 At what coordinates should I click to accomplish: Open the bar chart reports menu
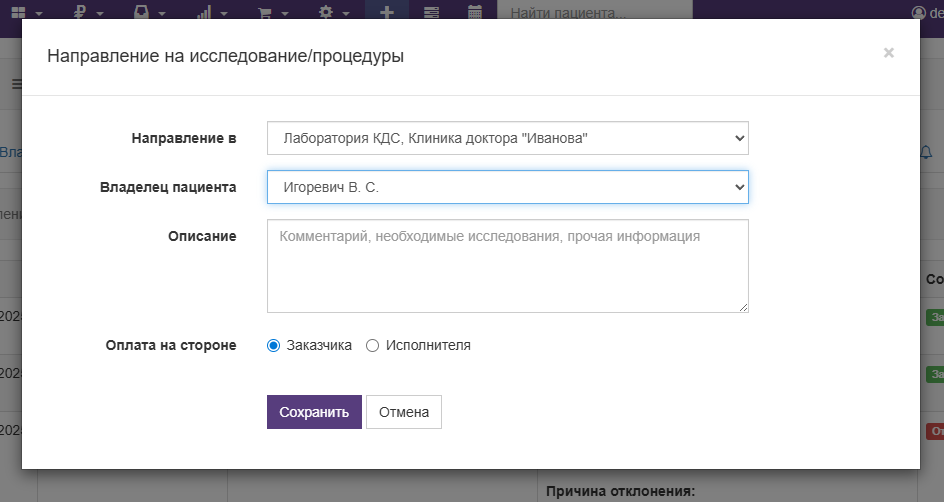pyautogui.click(x=204, y=12)
